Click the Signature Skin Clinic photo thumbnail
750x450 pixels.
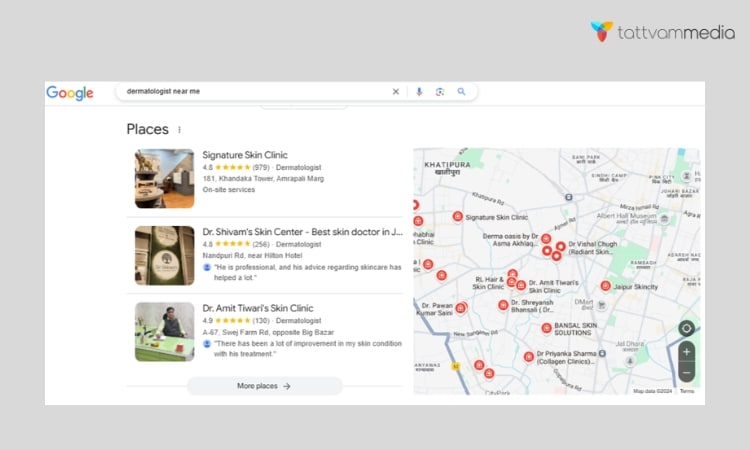coord(165,178)
